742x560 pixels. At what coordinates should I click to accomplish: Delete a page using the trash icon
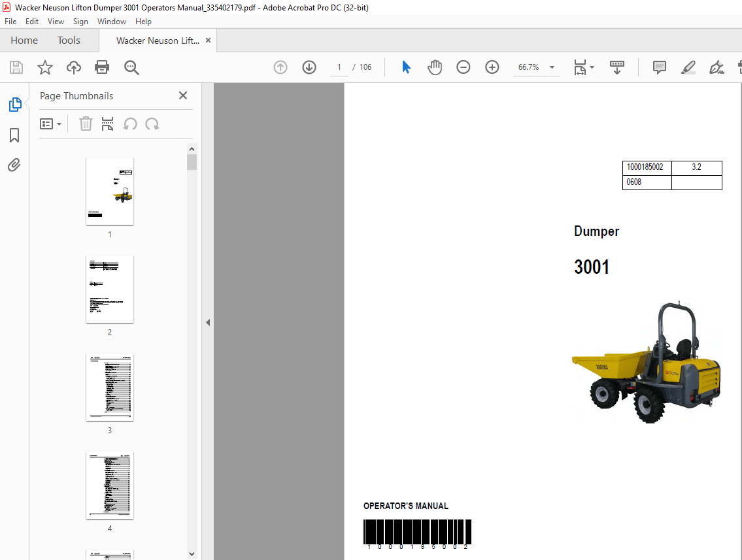[x=86, y=124]
